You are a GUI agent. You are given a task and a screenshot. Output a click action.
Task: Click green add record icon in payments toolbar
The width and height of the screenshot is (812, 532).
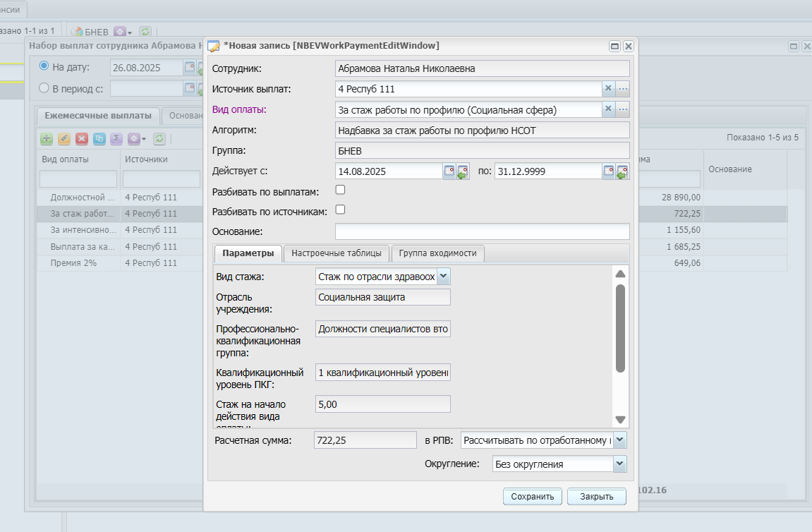(47, 138)
